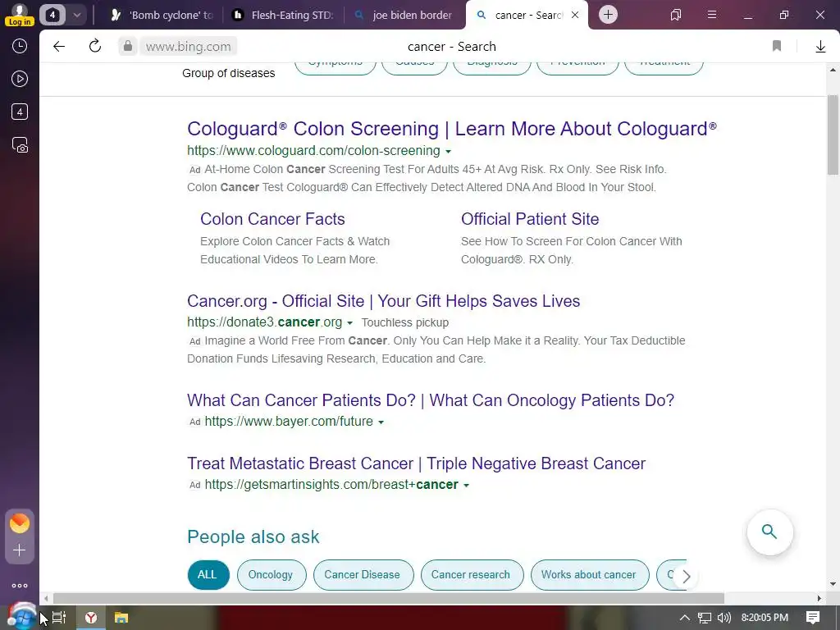Open Treat Metastatic Breast Cancer link
This screenshot has height=630, width=840.
point(416,463)
